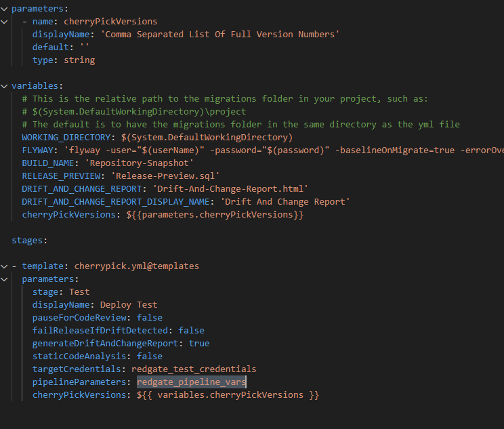Screen dimensions: 504x429
Task: Click the staticCodeAnalysis key
Action: [79, 356]
